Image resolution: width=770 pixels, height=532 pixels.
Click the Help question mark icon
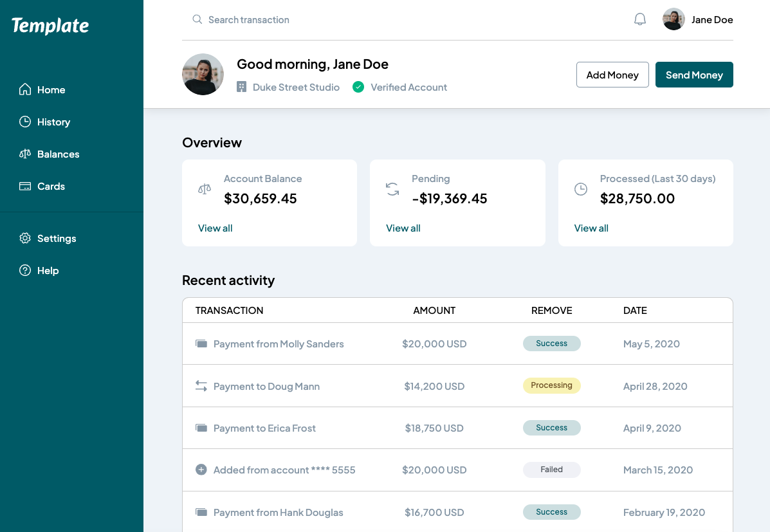pyautogui.click(x=24, y=270)
